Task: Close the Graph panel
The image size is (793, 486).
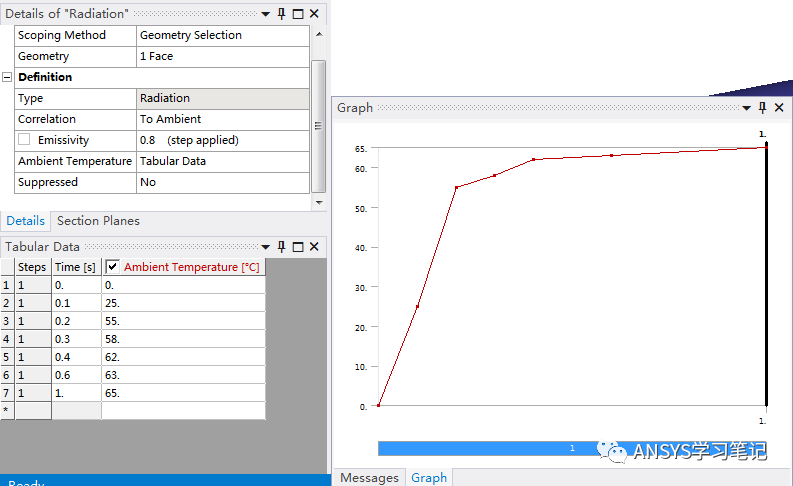Action: (x=778, y=108)
